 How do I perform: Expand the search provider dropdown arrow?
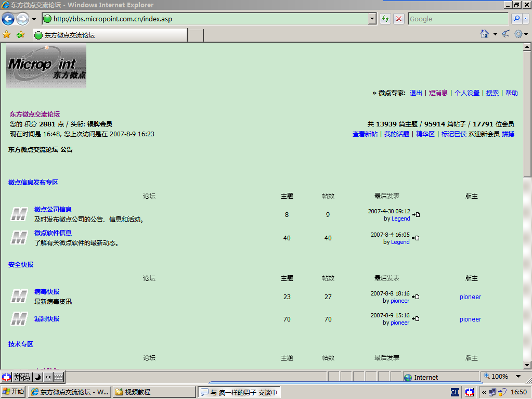coord(526,19)
